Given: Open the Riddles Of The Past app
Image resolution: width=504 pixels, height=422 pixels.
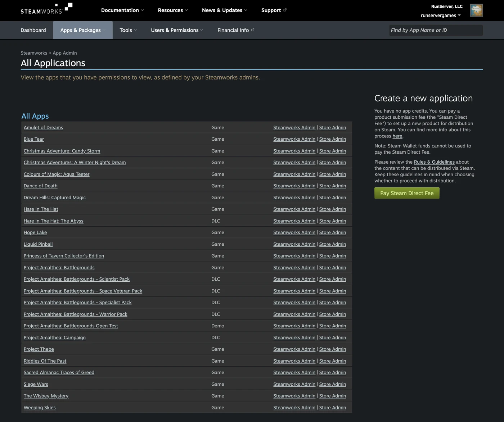Looking at the screenshot, I should tap(45, 361).
